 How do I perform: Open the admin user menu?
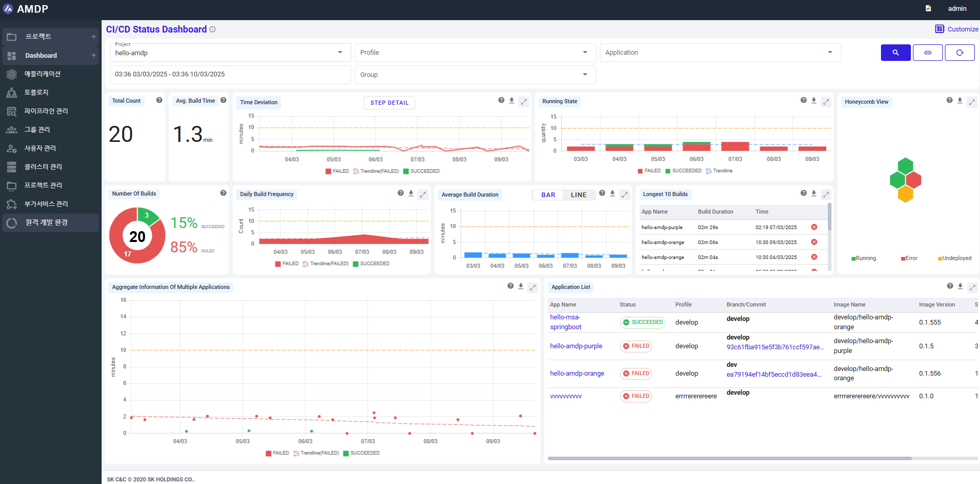(x=957, y=8)
